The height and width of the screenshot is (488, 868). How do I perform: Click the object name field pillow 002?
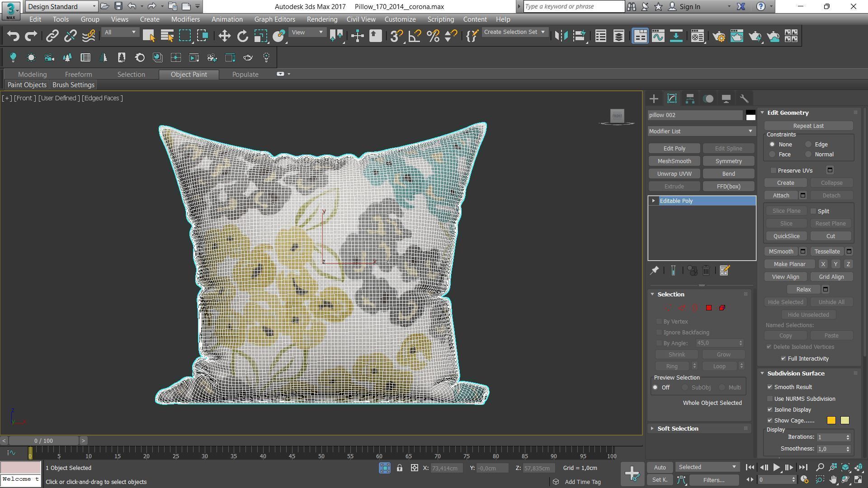pyautogui.click(x=695, y=115)
